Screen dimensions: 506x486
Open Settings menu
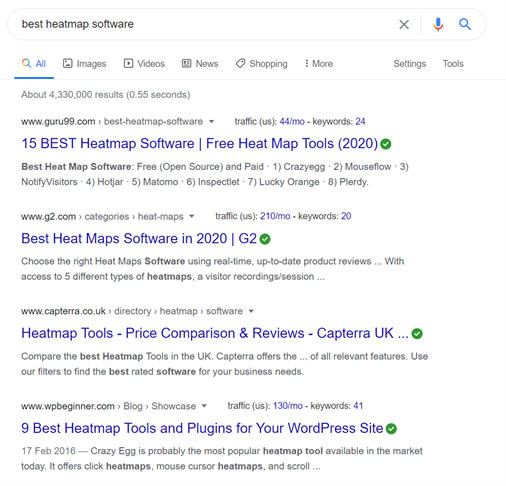tap(410, 64)
